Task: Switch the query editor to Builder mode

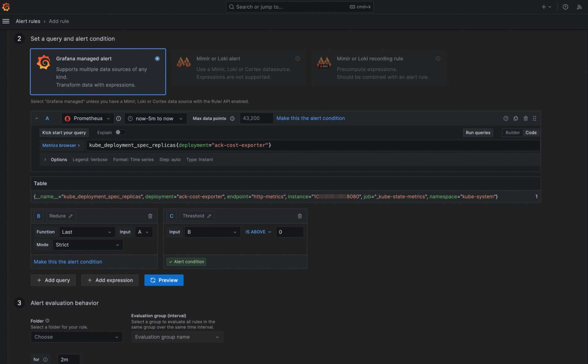Action: click(x=512, y=132)
